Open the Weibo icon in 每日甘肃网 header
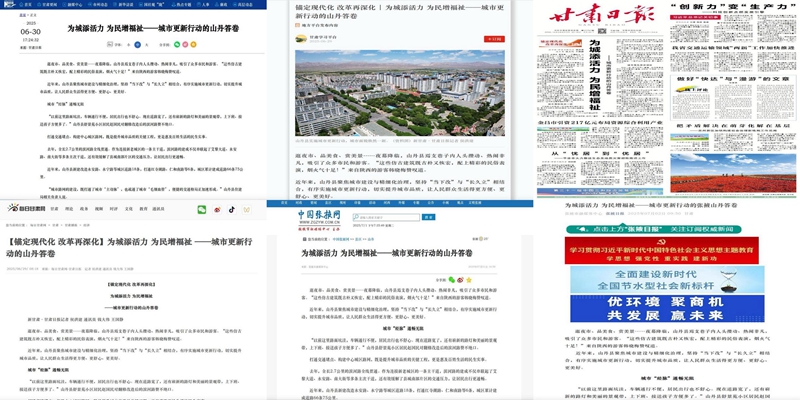The width and height of the screenshot is (800, 400). 217,209
